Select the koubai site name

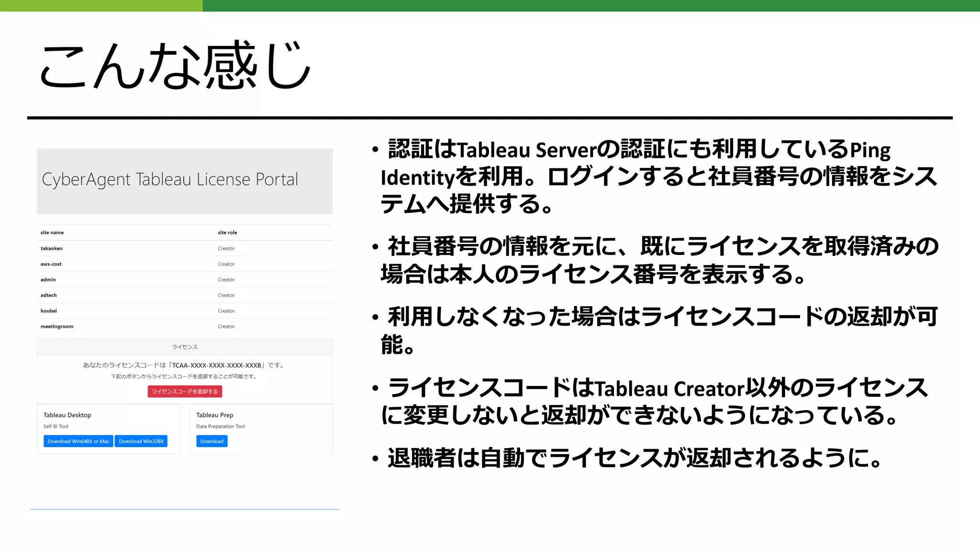coord(49,311)
